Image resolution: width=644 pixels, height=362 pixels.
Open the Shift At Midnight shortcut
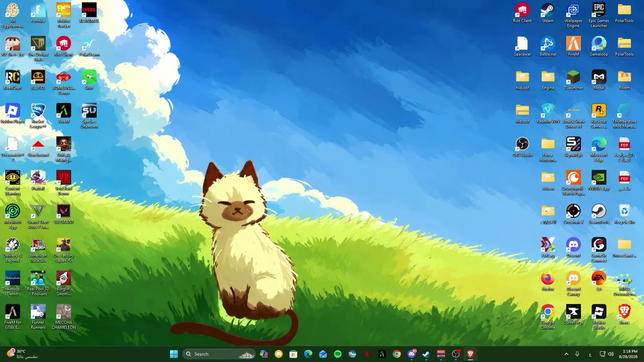coord(63,149)
